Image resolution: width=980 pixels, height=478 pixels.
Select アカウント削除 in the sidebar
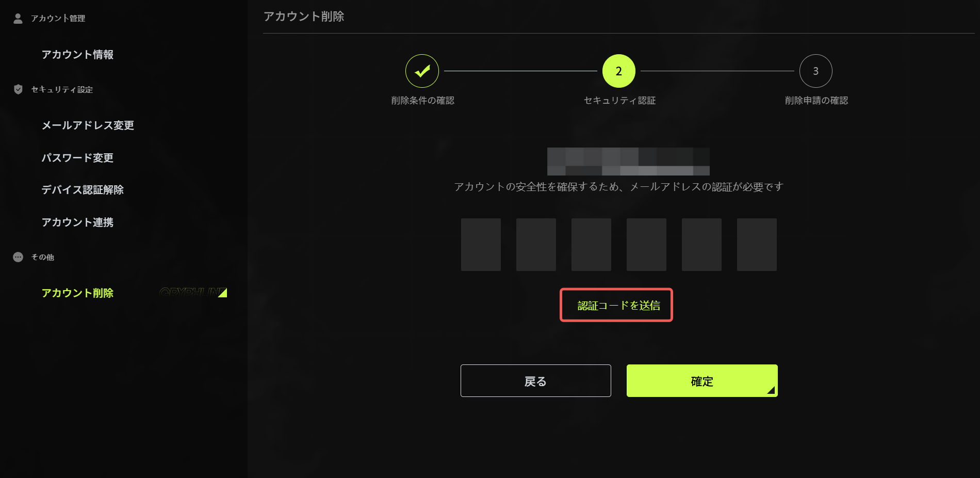77,293
